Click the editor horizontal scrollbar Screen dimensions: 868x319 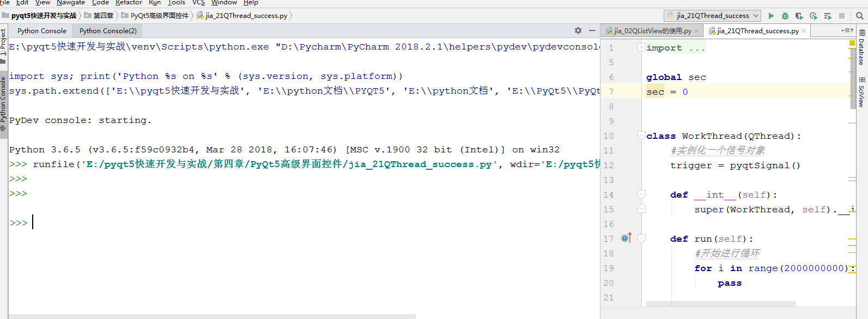[721, 303]
